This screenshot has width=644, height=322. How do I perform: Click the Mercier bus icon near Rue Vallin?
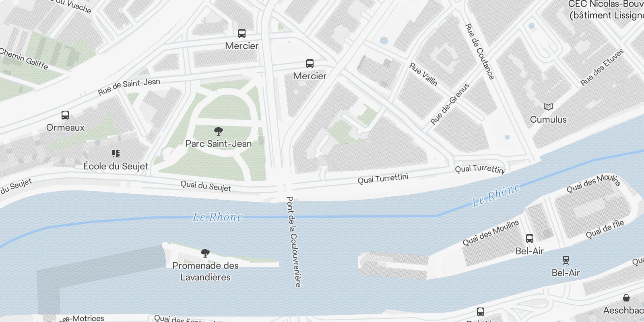pos(310,64)
